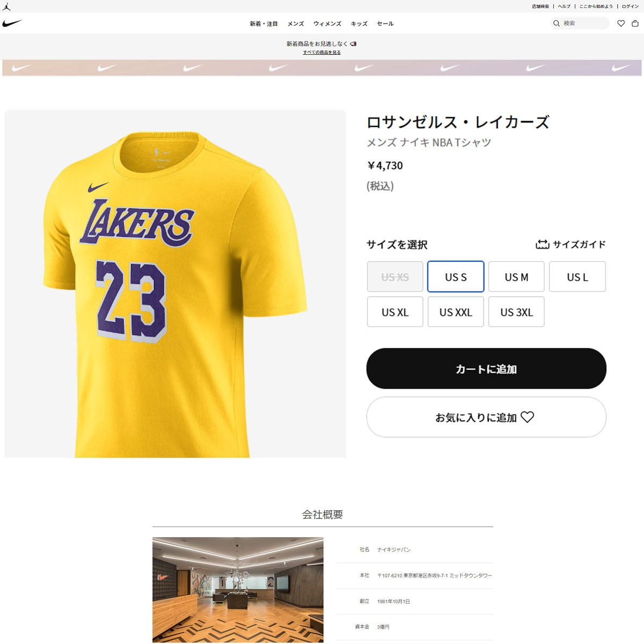Click the お気に入りに追加 button

(x=486, y=417)
